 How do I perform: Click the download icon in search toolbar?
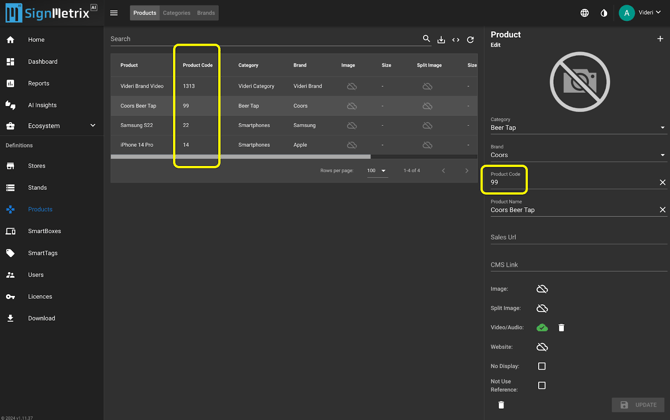click(441, 40)
